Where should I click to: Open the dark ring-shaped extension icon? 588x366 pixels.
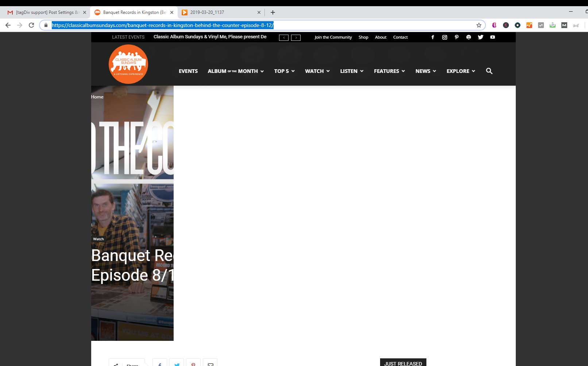pos(518,25)
